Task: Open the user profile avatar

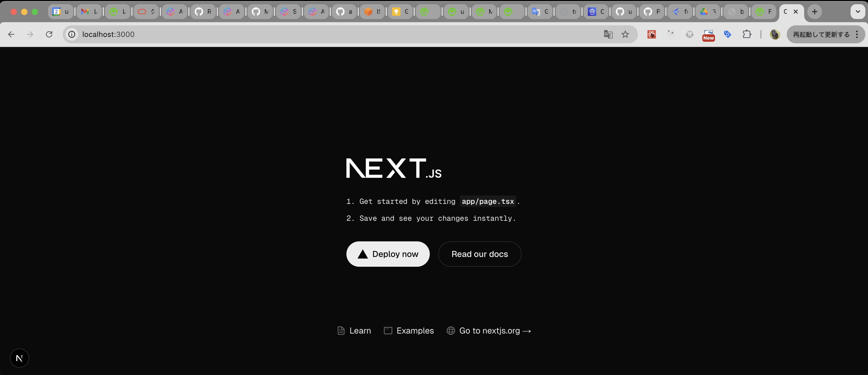Action: pyautogui.click(x=775, y=34)
